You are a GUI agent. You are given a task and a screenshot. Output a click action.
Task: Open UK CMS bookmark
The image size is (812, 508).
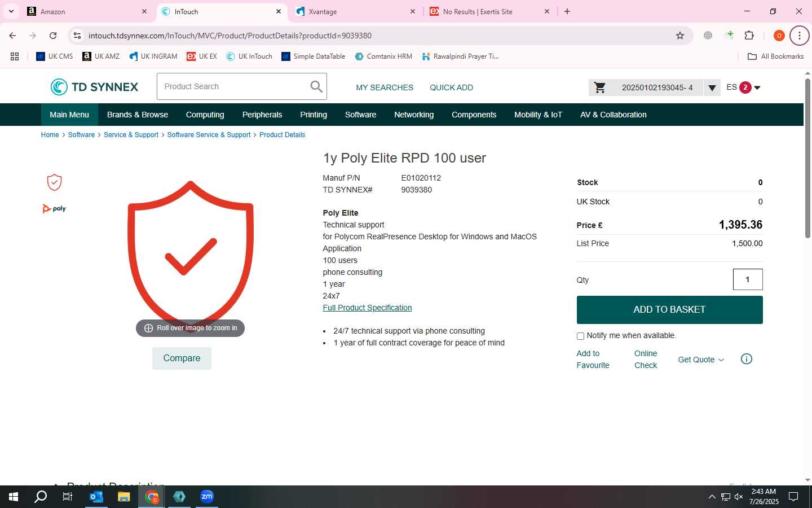55,56
